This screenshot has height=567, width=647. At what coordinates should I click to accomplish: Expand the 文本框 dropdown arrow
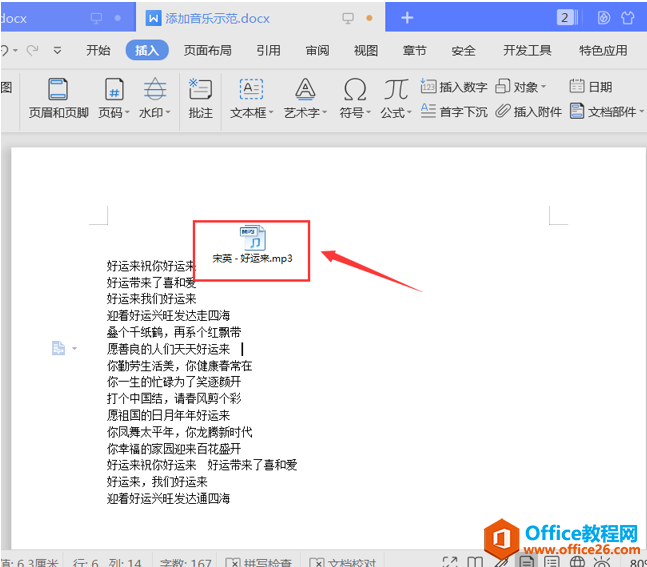tap(271, 112)
